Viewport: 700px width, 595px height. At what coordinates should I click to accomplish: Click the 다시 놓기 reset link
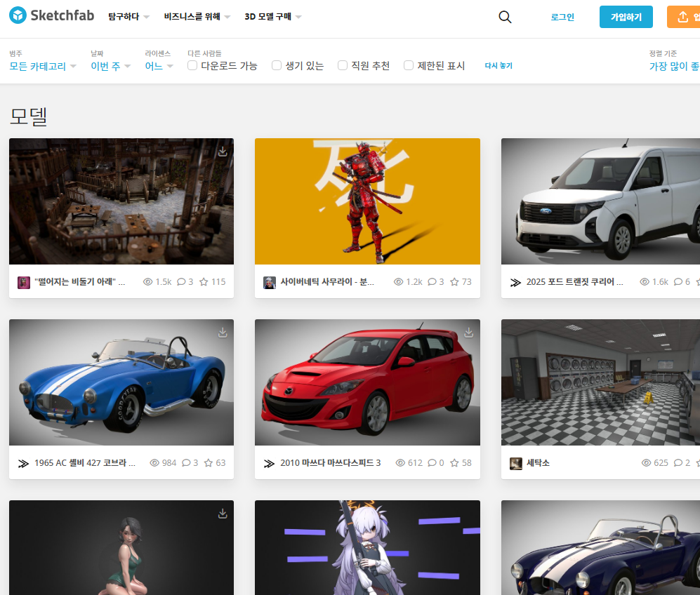tap(498, 65)
